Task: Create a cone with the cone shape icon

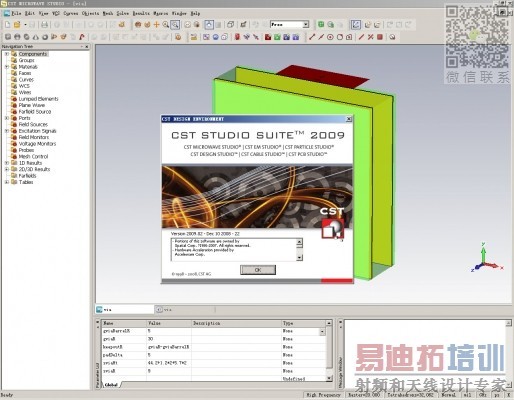Action: point(36,37)
